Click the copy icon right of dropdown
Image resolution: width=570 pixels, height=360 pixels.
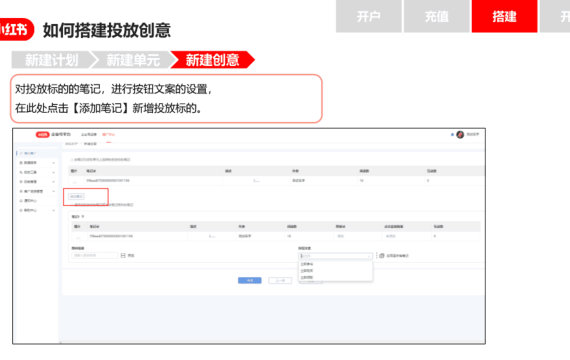point(382,256)
